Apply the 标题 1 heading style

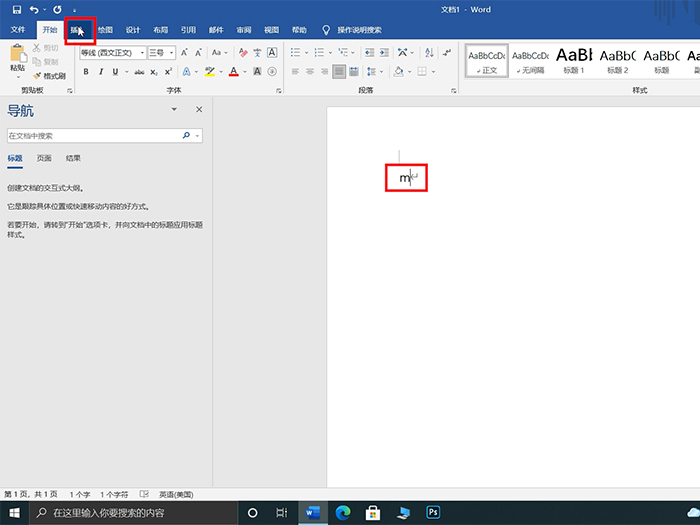[x=574, y=61]
